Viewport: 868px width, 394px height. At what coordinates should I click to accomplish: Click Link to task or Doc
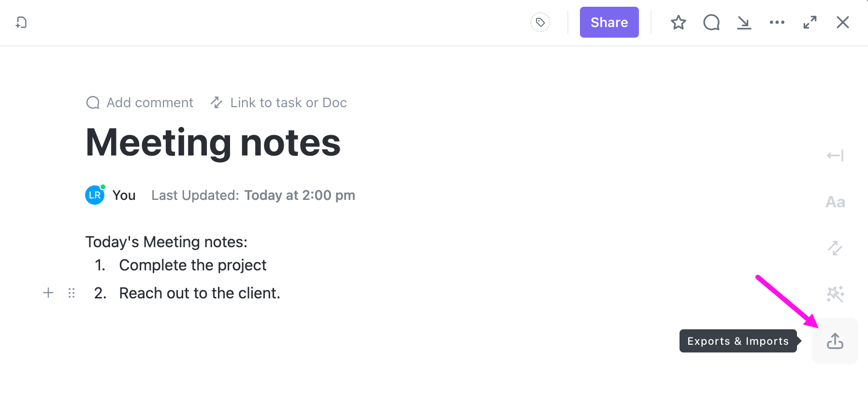[x=279, y=102]
